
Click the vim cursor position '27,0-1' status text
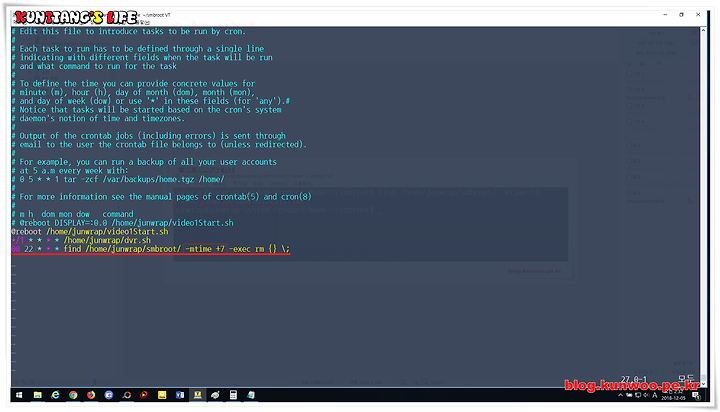633,379
